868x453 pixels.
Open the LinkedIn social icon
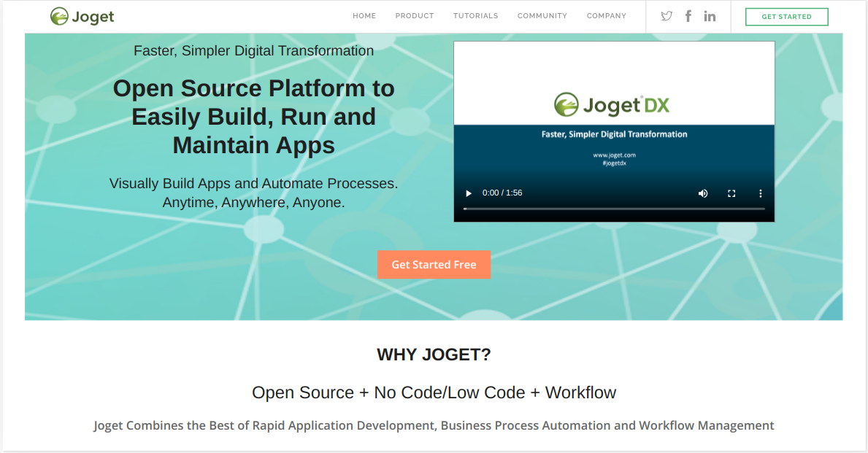coord(710,17)
